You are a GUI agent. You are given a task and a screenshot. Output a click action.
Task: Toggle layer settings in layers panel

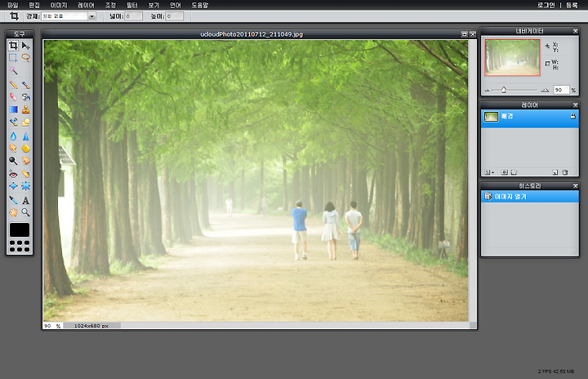tap(488, 172)
